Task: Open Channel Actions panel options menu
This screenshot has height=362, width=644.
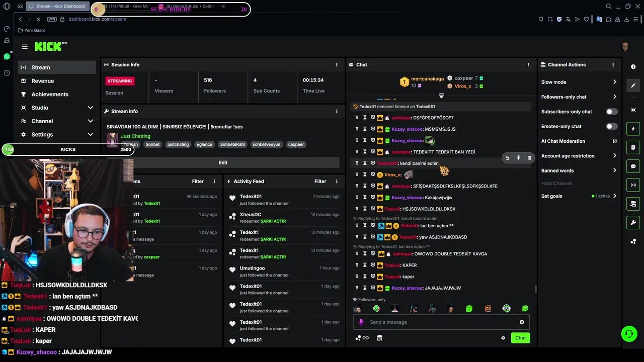Action: pos(613,65)
